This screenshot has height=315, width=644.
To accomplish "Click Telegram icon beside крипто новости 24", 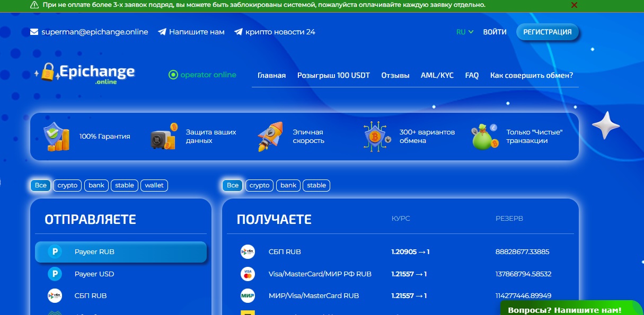I will coord(239,32).
